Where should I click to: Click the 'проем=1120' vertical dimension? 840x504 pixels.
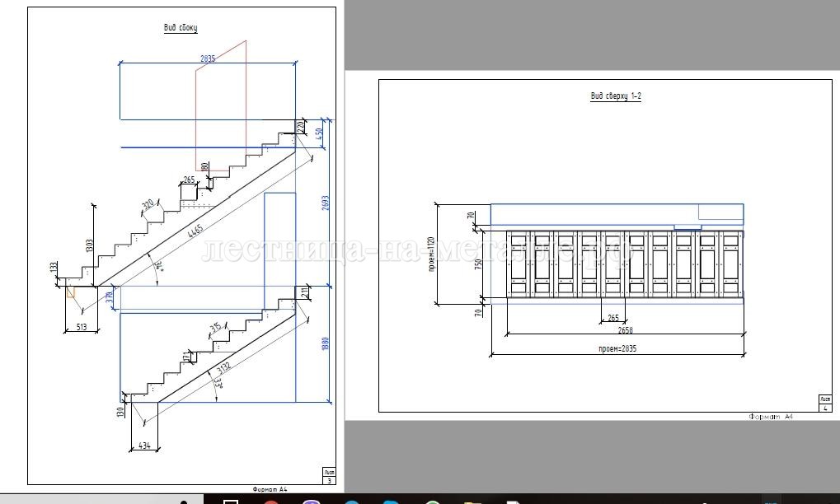[430, 254]
